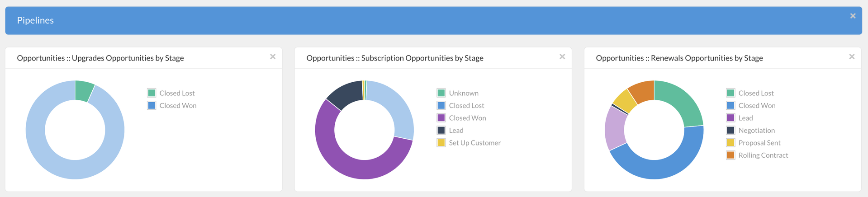The image size is (868, 197).
Task: Toggle Closed Won legend in Upgrades chart
Action: click(178, 105)
